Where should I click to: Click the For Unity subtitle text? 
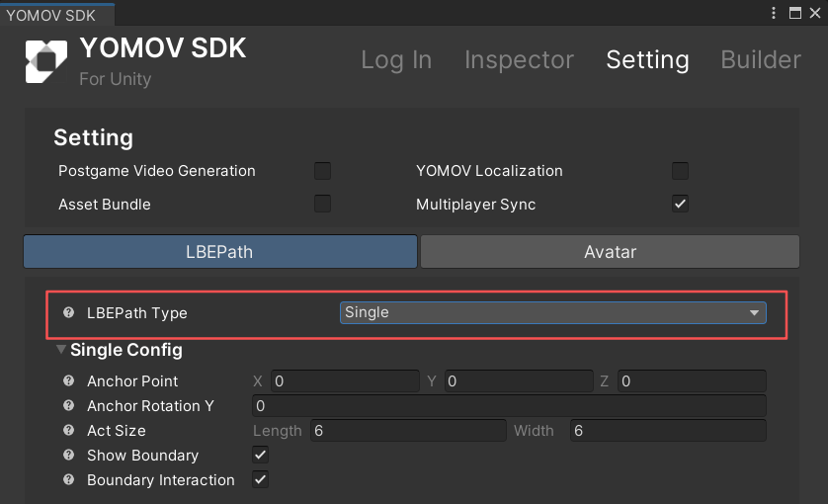pos(116,79)
